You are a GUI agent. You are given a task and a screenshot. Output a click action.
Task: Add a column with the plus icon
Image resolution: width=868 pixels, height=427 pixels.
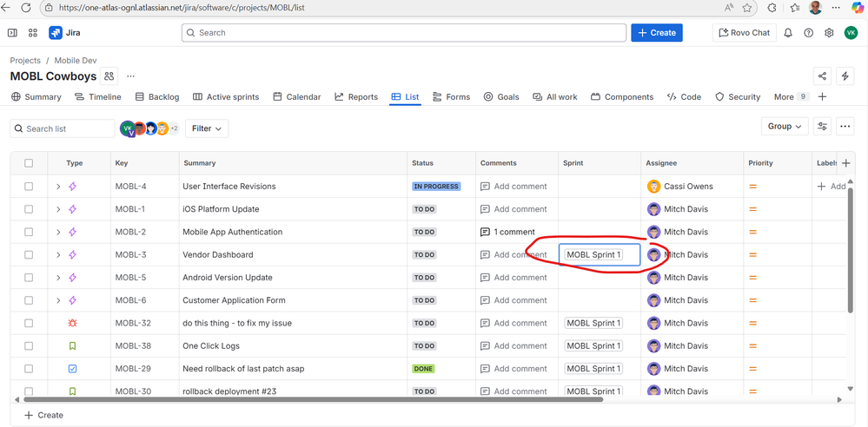(845, 163)
